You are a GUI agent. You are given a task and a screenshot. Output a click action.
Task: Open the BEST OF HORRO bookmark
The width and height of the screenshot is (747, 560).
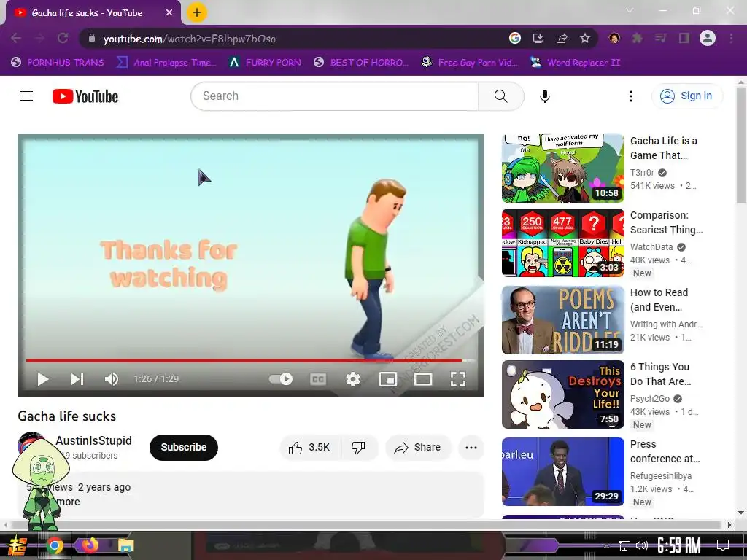[361, 63]
